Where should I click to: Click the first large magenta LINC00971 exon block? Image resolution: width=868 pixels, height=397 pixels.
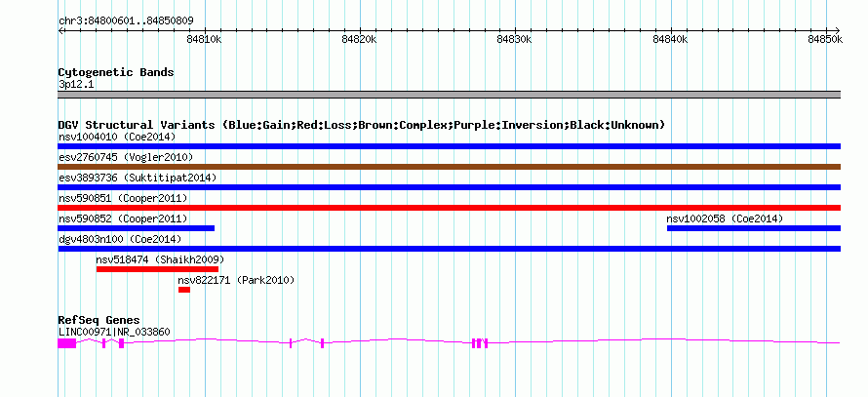(x=67, y=343)
